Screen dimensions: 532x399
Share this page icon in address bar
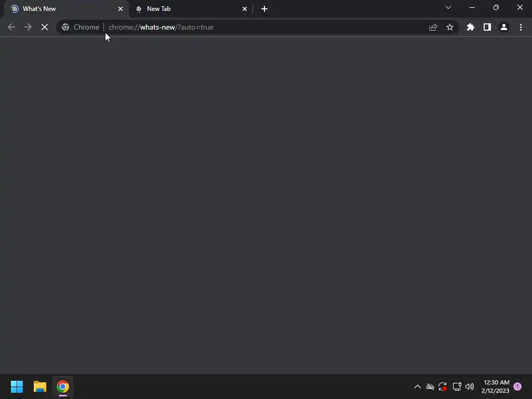(433, 27)
